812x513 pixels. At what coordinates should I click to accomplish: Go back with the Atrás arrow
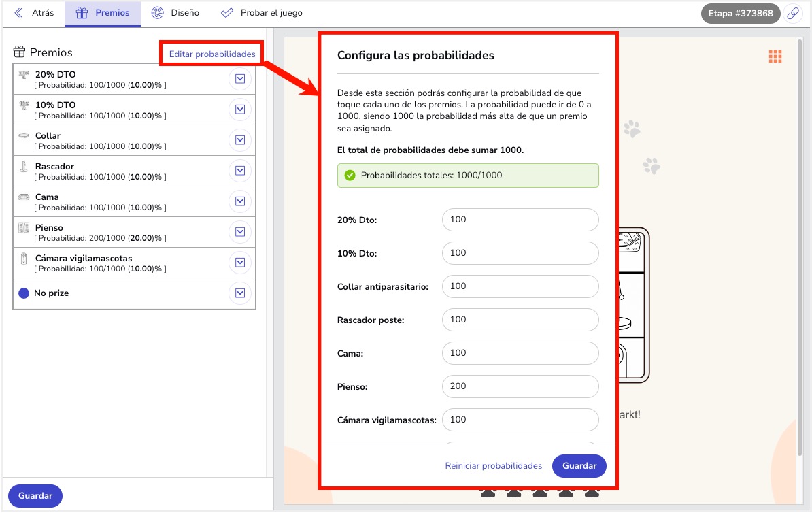point(18,13)
